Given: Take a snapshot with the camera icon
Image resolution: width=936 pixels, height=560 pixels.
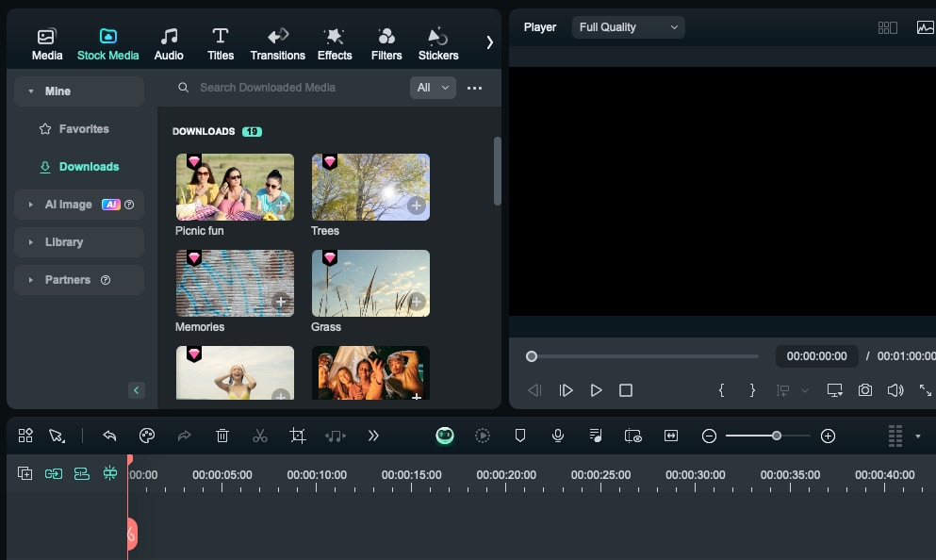Looking at the screenshot, I should (x=865, y=390).
